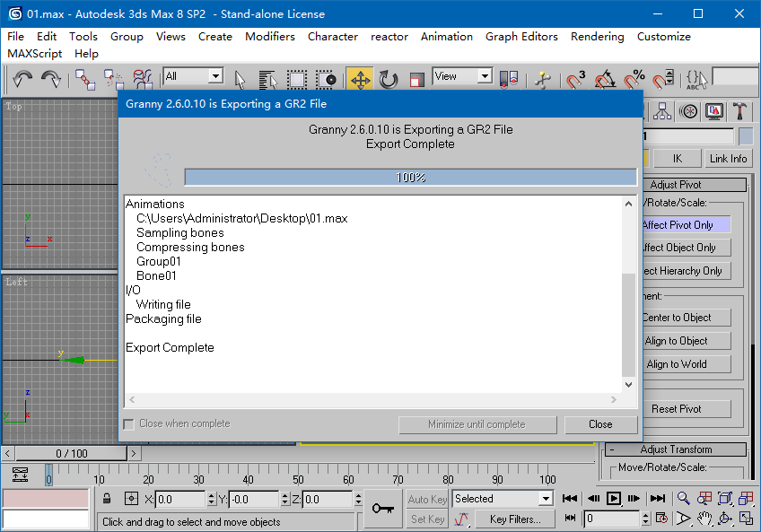
Task: Toggle the Window/Crossing selection icon
Action: tap(326, 79)
